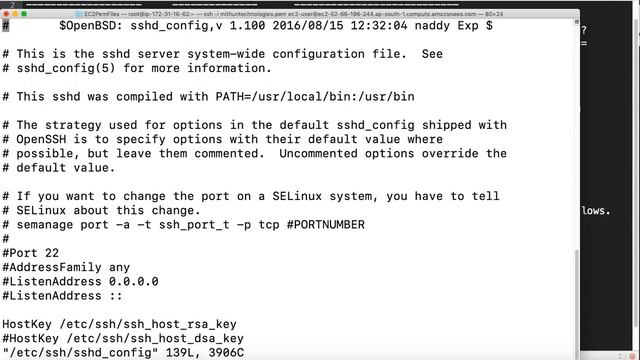Image resolution: width=640 pixels, height=360 pixels.
Task: Click the '#AddressFamily any' line
Action: point(66,267)
